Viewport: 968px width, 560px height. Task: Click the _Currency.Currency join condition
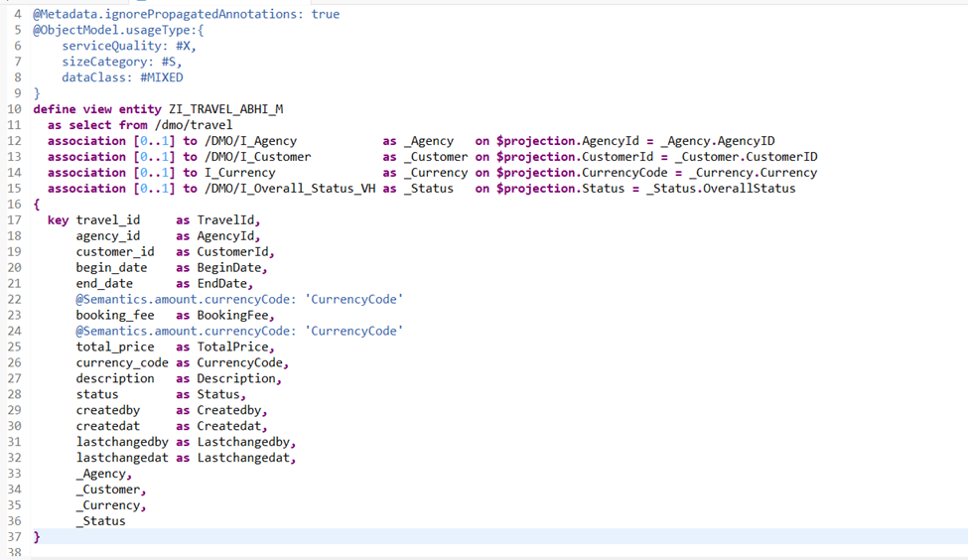click(754, 172)
